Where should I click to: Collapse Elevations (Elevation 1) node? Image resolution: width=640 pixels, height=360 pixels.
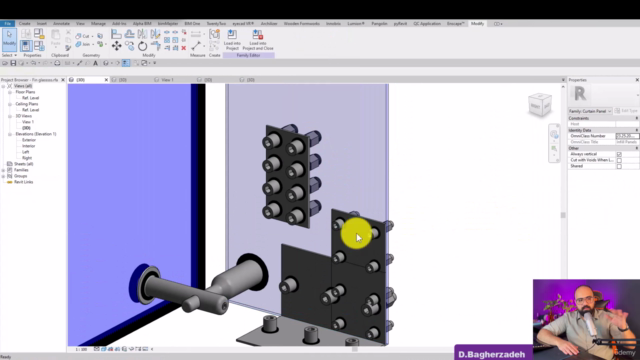[x=10, y=134]
